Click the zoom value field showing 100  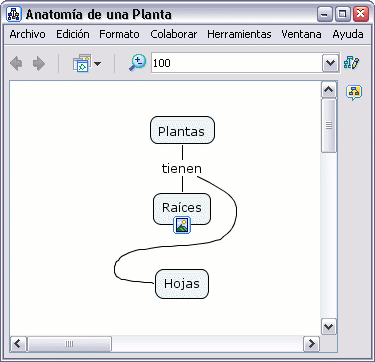(237, 63)
